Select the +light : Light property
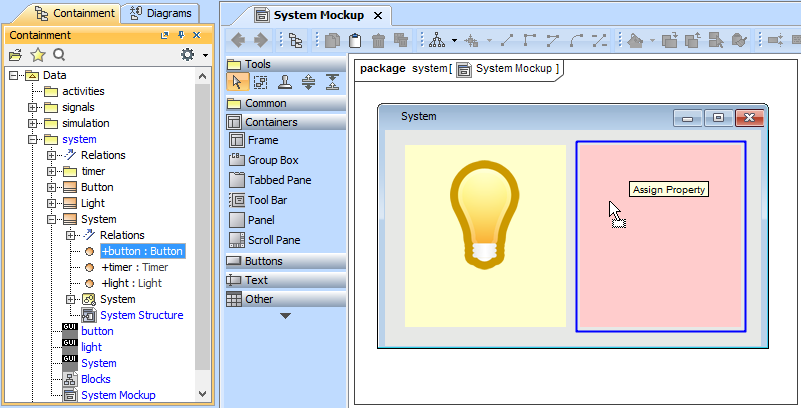 (131, 283)
